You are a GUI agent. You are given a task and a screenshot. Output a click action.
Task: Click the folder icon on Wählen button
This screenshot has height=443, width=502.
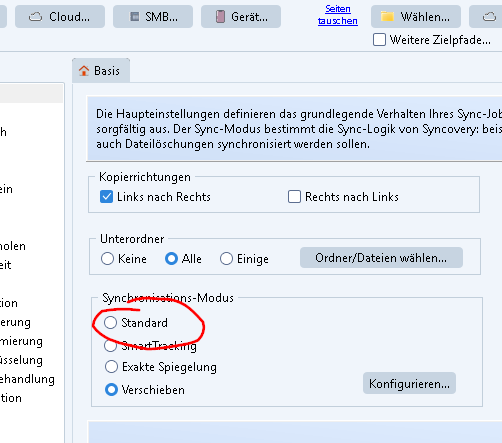point(387,16)
